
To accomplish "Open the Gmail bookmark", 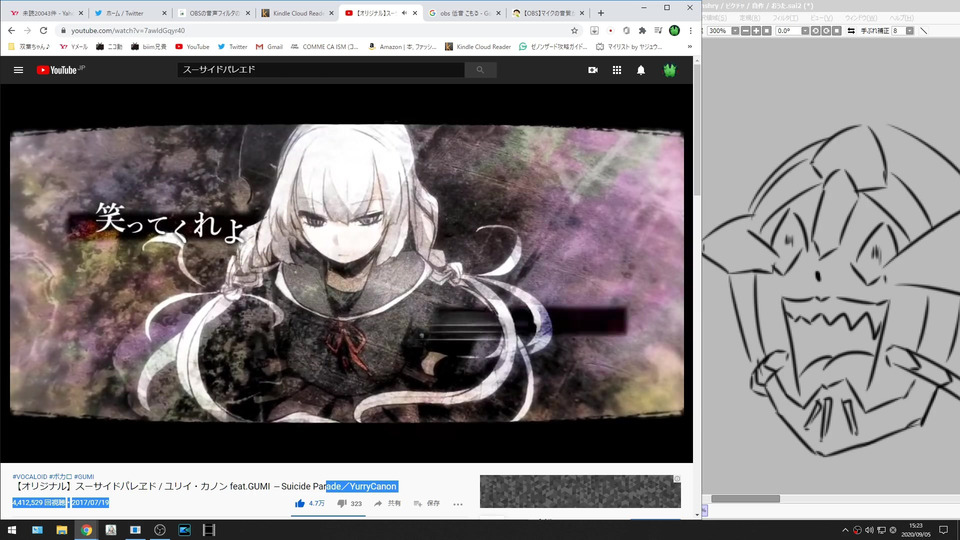I will pyautogui.click(x=269, y=47).
